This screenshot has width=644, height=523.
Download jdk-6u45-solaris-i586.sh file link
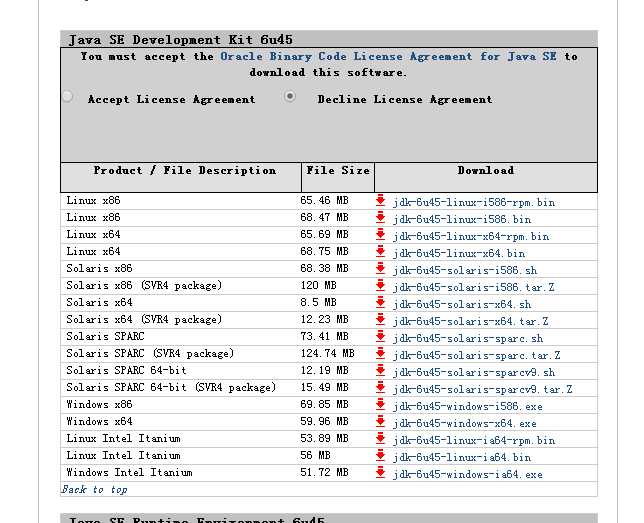465,270
